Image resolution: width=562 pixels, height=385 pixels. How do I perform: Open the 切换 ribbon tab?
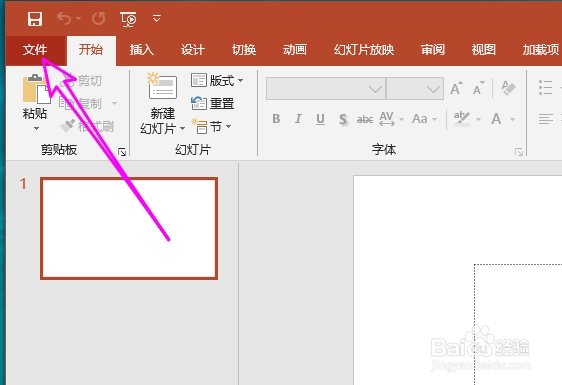(244, 50)
